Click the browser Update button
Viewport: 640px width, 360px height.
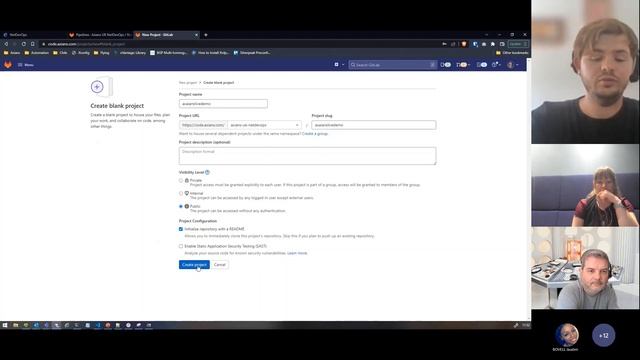pyautogui.click(x=518, y=44)
